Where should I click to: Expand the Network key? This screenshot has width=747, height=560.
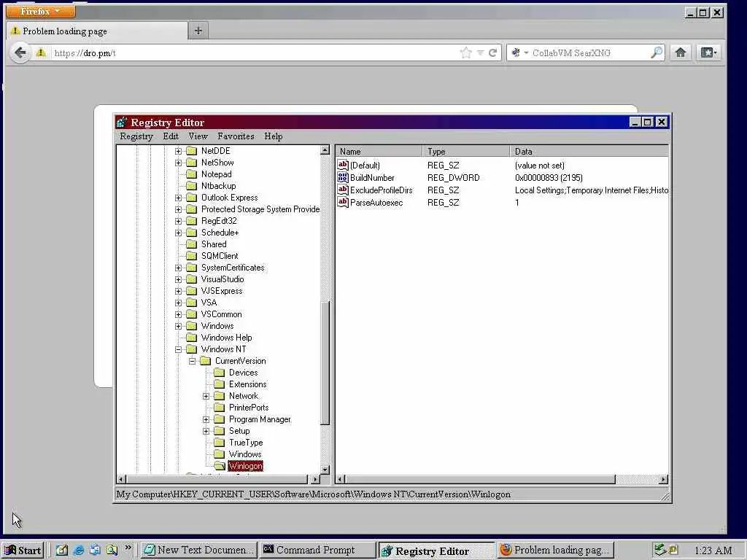(x=206, y=396)
